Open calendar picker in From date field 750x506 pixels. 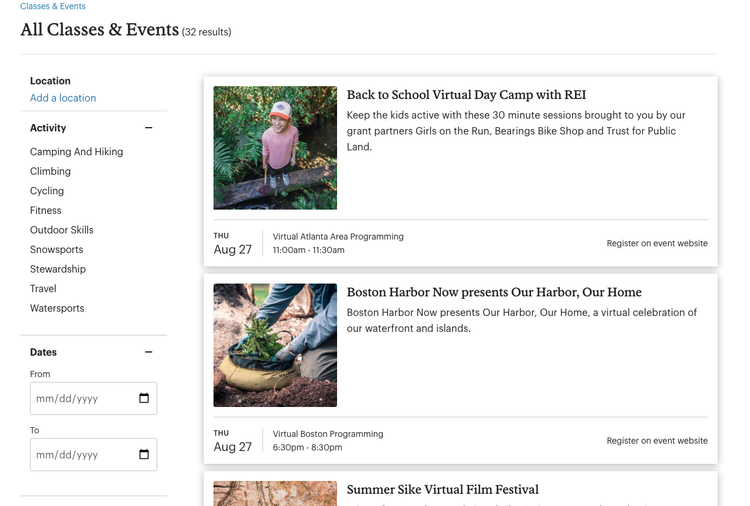point(144,398)
